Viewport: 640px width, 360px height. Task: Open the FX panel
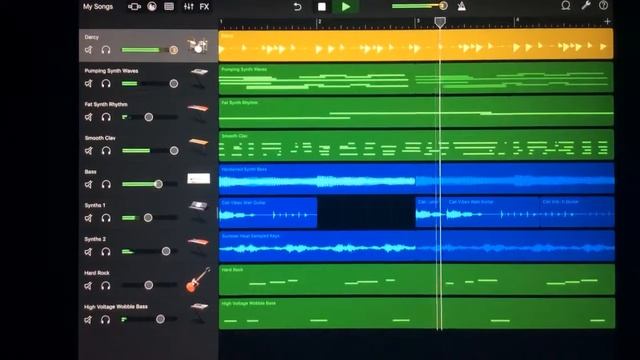(204, 7)
